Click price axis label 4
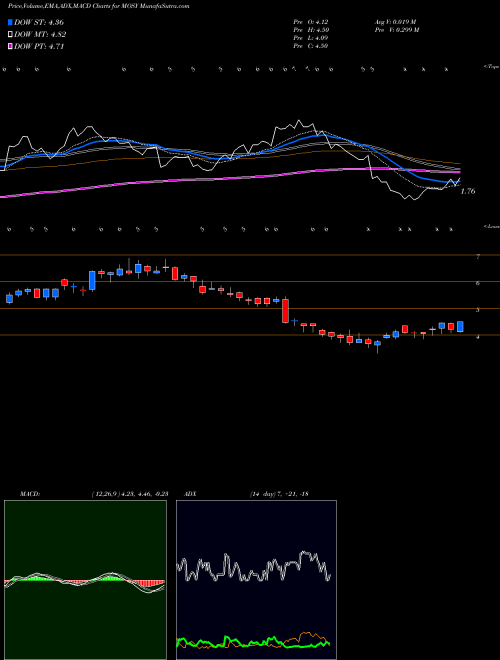Image resolution: width=500 pixels, height=660 pixels. (x=478, y=337)
